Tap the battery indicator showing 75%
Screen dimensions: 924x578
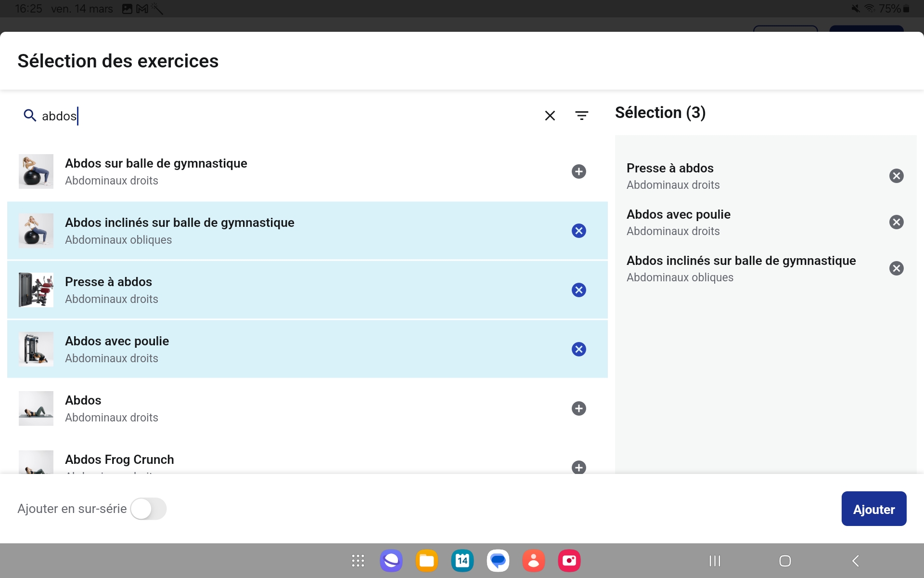coord(894,9)
